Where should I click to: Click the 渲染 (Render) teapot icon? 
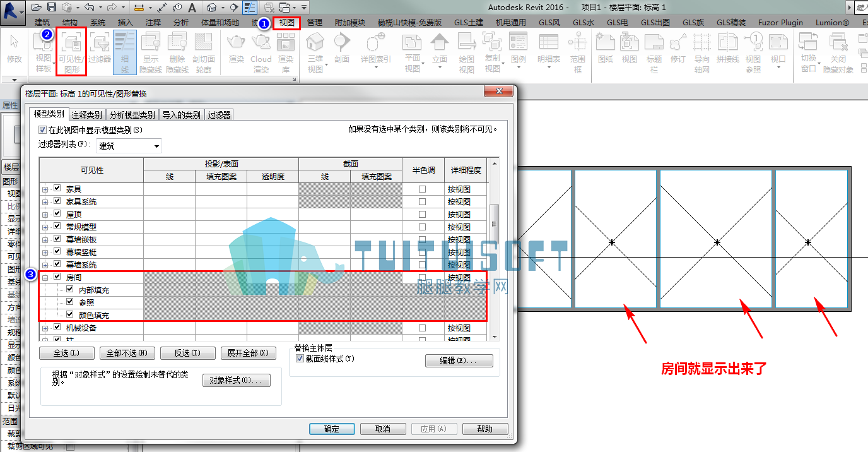coord(236,48)
